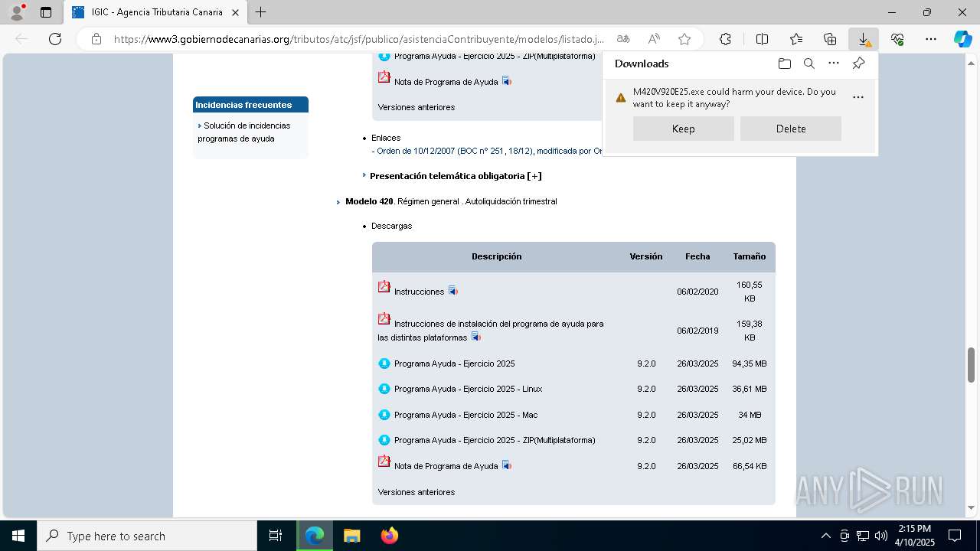
Task: Expand the Modelo 420 section arrow
Action: pos(338,202)
